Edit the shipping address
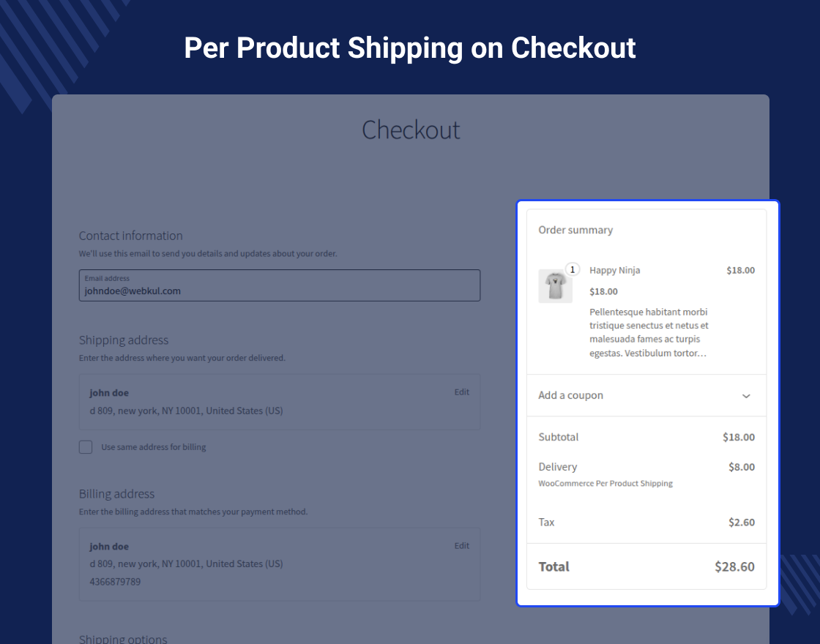820x644 pixels. (461, 392)
